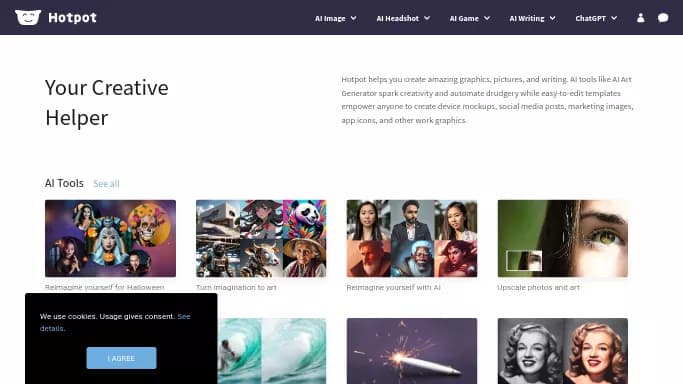
Task: Open the AI Game menu
Action: point(470,18)
